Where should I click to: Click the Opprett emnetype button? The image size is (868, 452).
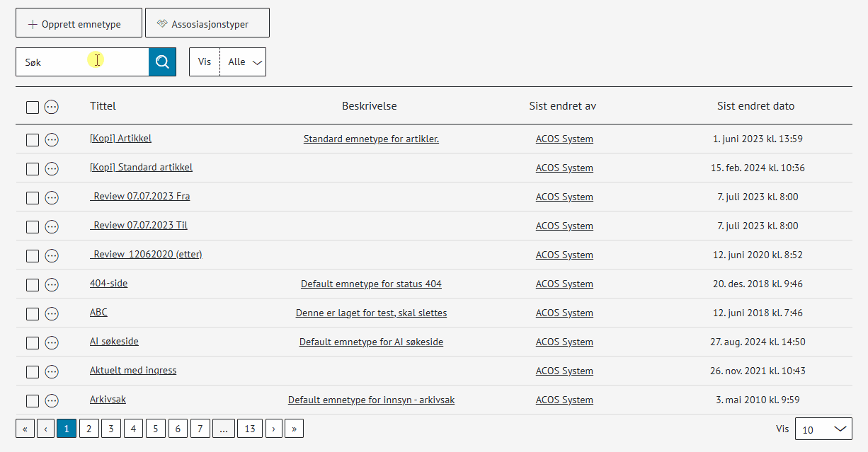[x=79, y=23]
